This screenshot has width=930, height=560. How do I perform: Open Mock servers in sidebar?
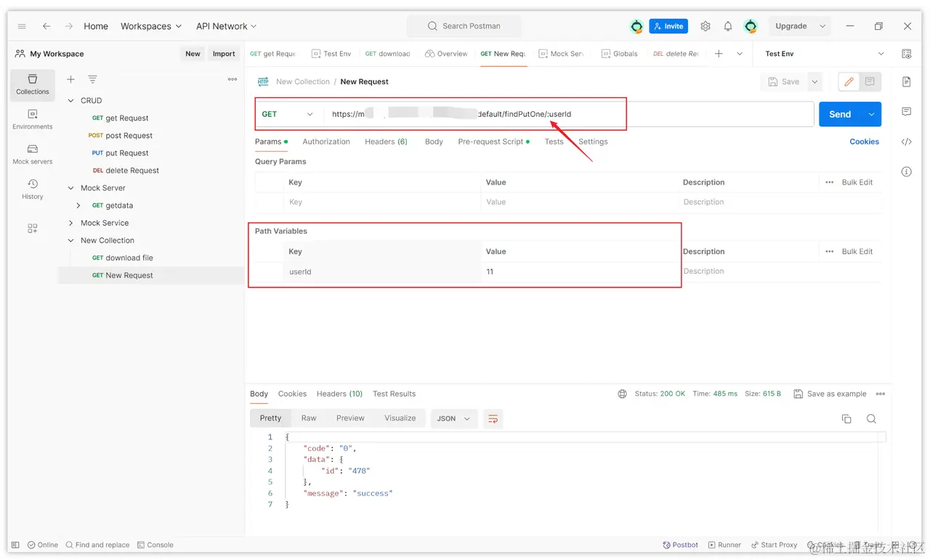(32, 154)
